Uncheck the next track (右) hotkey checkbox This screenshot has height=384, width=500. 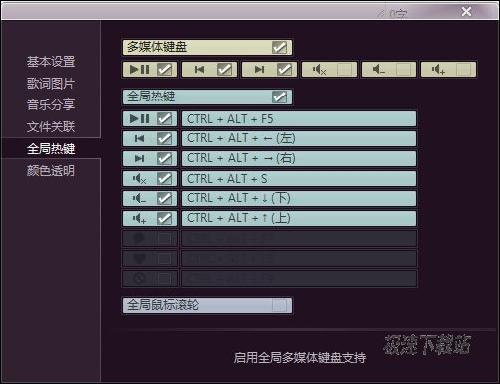click(x=164, y=159)
